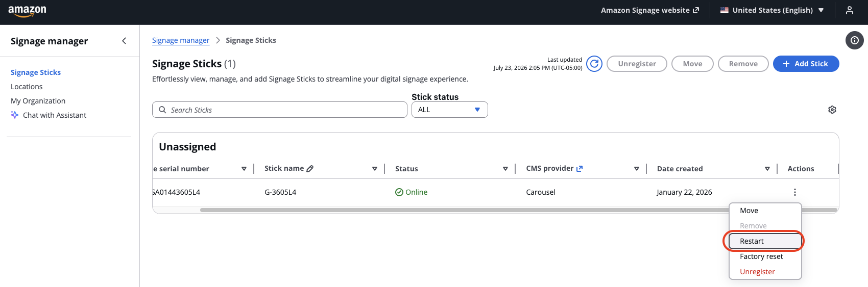This screenshot has width=868, height=287.
Task: Open Stick name column filter arrow
Action: (x=375, y=169)
